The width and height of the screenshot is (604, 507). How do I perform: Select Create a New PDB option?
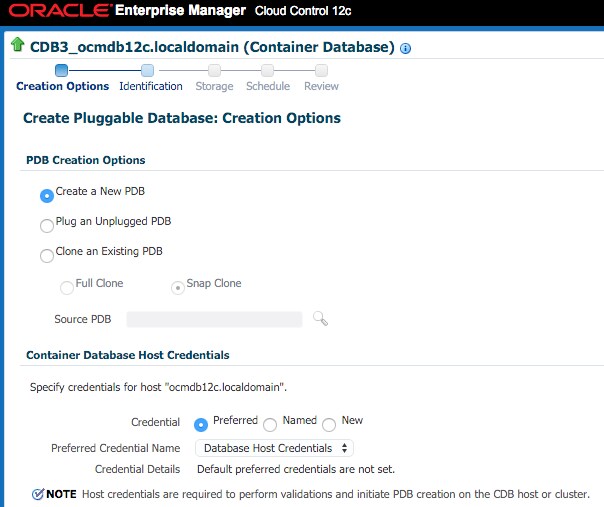click(x=47, y=196)
